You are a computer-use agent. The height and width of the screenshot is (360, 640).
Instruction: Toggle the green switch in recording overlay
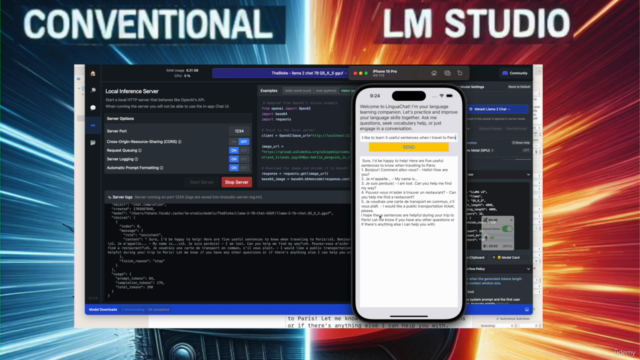pos(507,229)
